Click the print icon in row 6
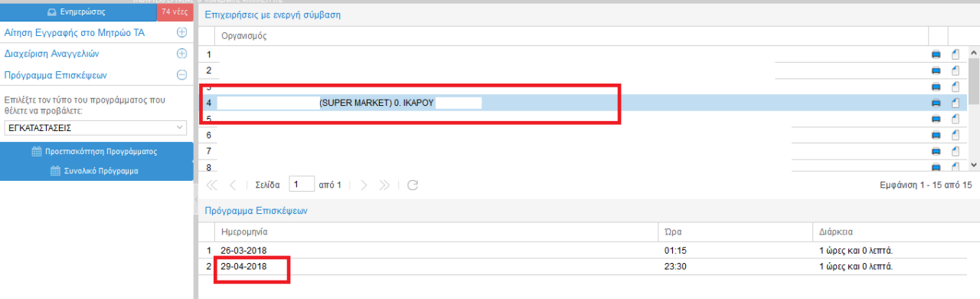 [936, 135]
